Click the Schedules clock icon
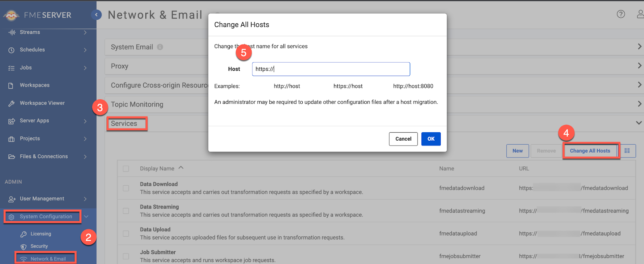644x264 pixels. pos(11,50)
